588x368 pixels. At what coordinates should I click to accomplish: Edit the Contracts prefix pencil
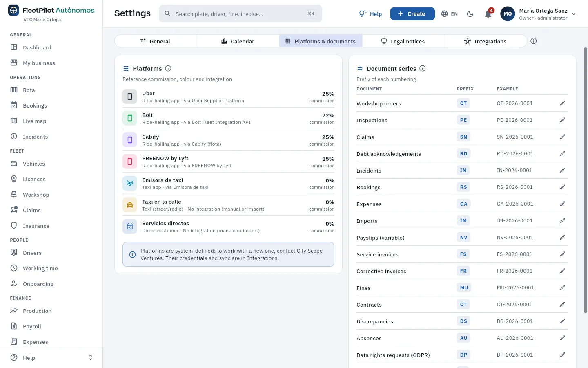563,305
